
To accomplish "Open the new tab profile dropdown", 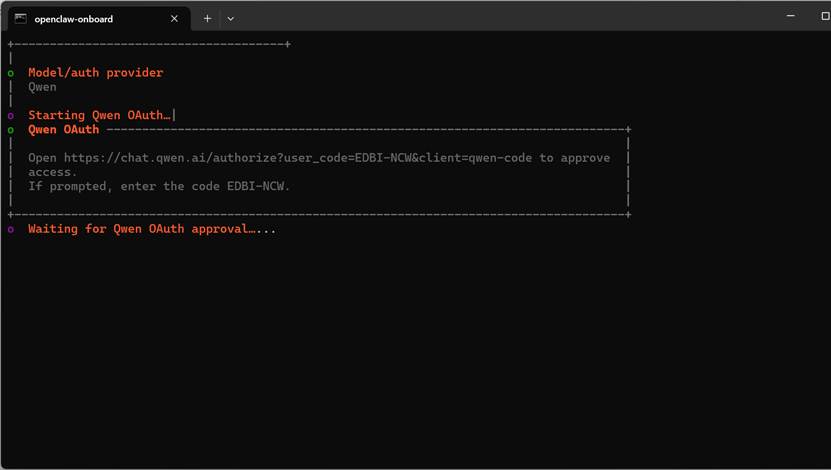I will click(x=231, y=19).
